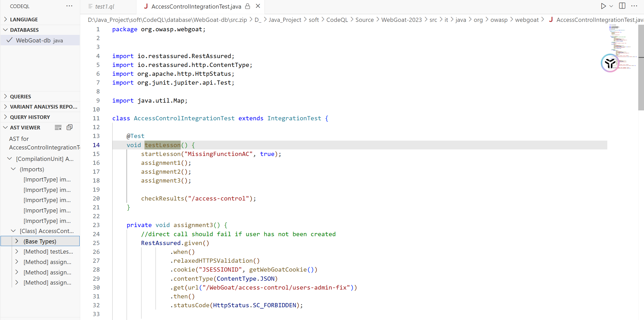This screenshot has height=320, width=644.
Task: Click the read-only lock icon on tab
Action: (248, 6)
